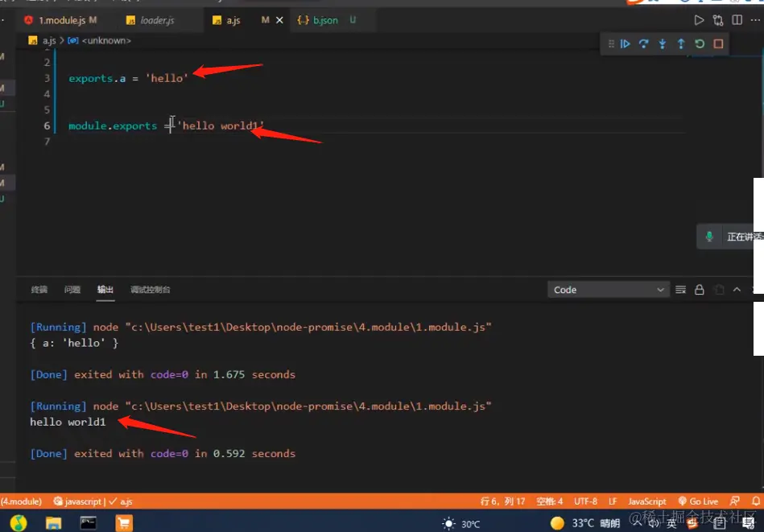Click module.exports text on line 6

click(x=113, y=126)
